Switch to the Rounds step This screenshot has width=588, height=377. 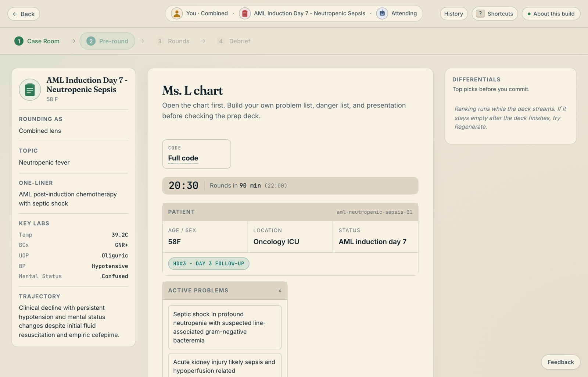pyautogui.click(x=172, y=41)
